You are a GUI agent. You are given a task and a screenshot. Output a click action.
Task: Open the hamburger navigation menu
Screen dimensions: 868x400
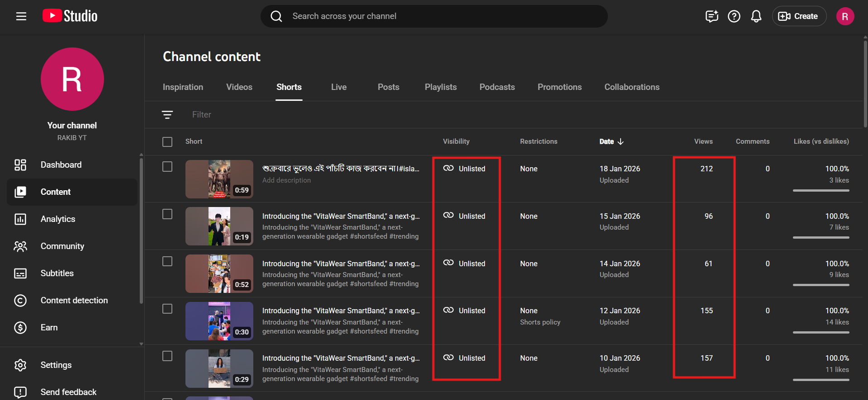point(21,16)
